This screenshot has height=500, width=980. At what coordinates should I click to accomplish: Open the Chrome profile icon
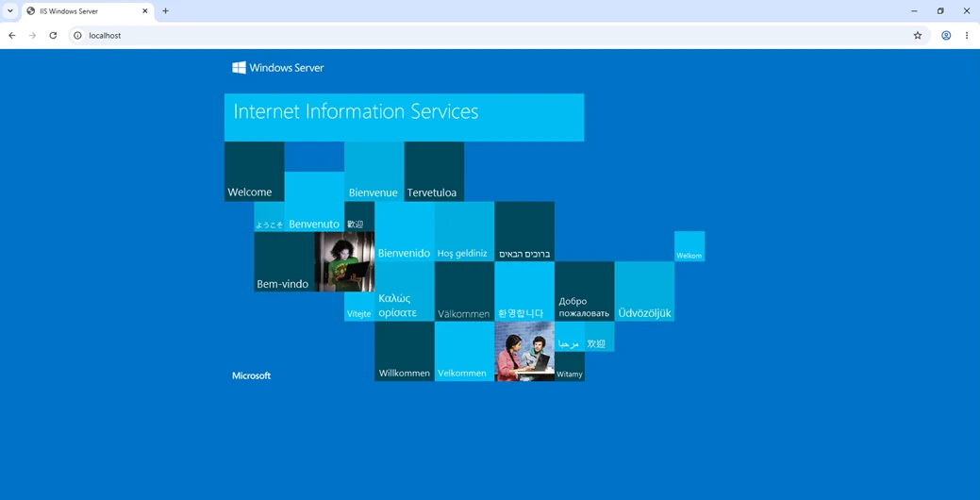[x=946, y=36]
